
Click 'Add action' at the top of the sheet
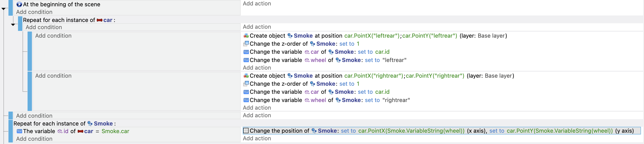pyautogui.click(x=257, y=3)
